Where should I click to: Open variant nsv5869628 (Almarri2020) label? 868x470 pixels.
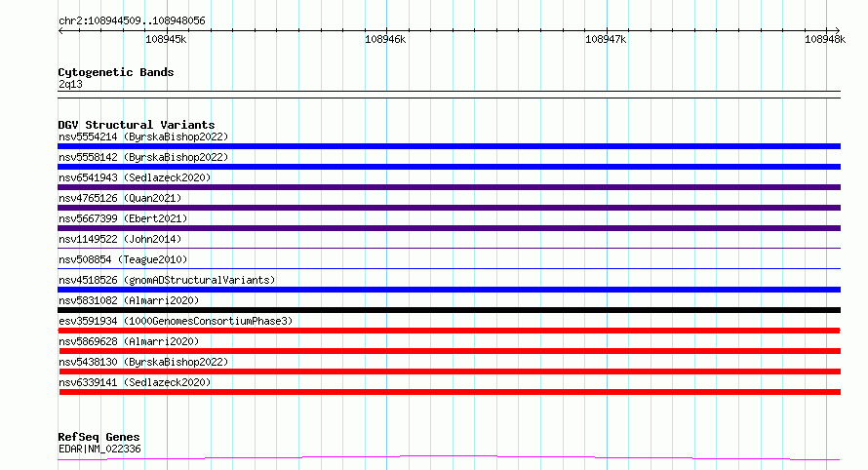pyautogui.click(x=129, y=341)
